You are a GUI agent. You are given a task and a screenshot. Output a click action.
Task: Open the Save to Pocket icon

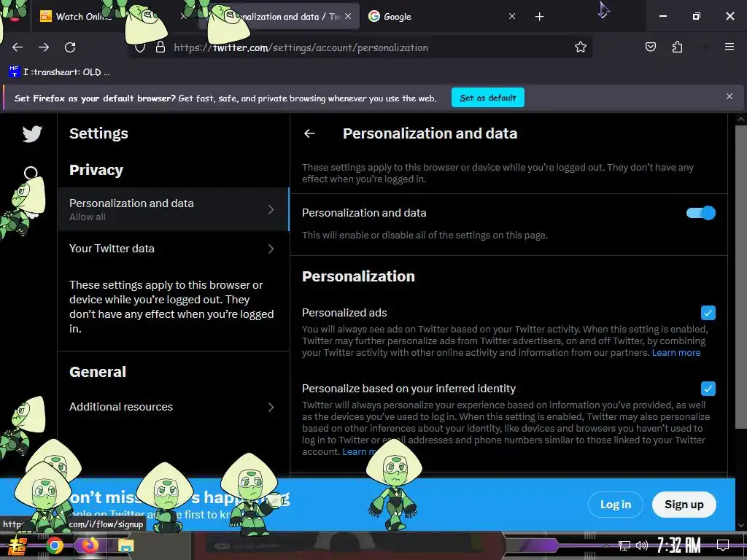[651, 47]
